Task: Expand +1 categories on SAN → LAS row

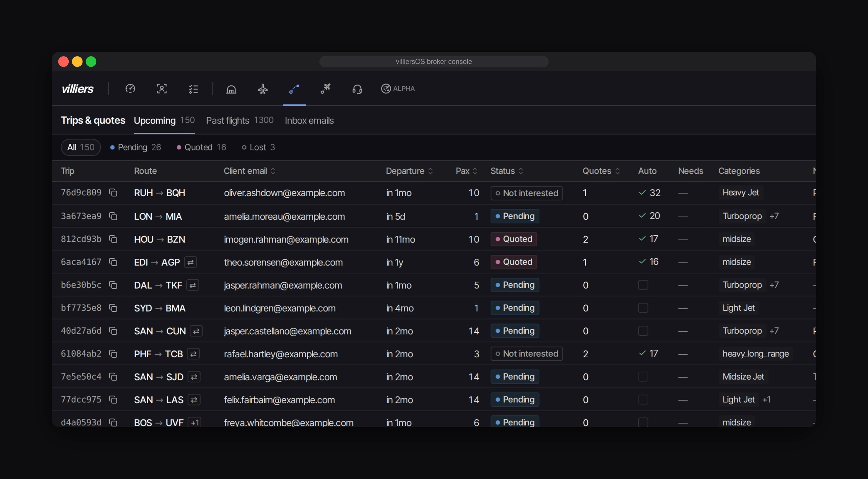Action: [x=766, y=400]
